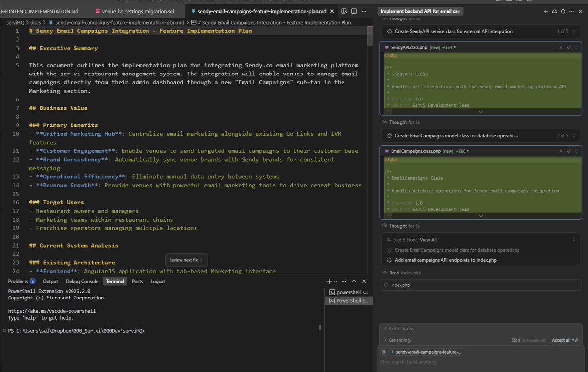This screenshot has width=588, height=372.
Task: Accept EmailCampaigns.class.php changes with checkmark
Action: (x=569, y=151)
